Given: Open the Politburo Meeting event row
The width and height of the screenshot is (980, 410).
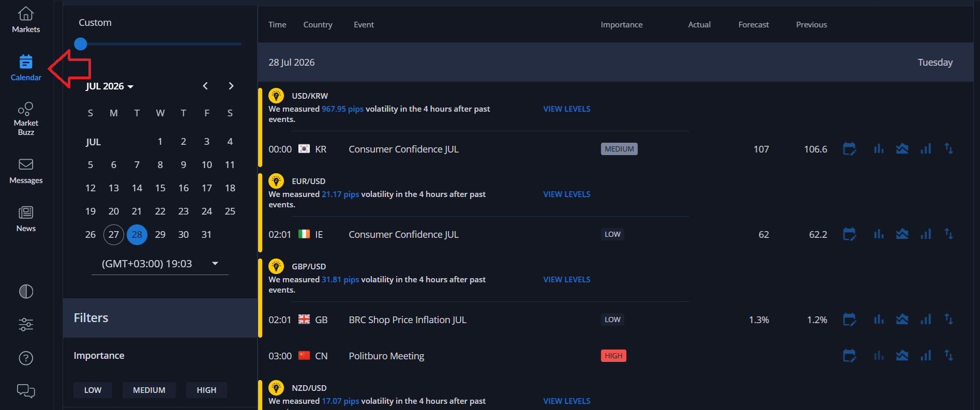Looking at the screenshot, I should [x=615, y=356].
